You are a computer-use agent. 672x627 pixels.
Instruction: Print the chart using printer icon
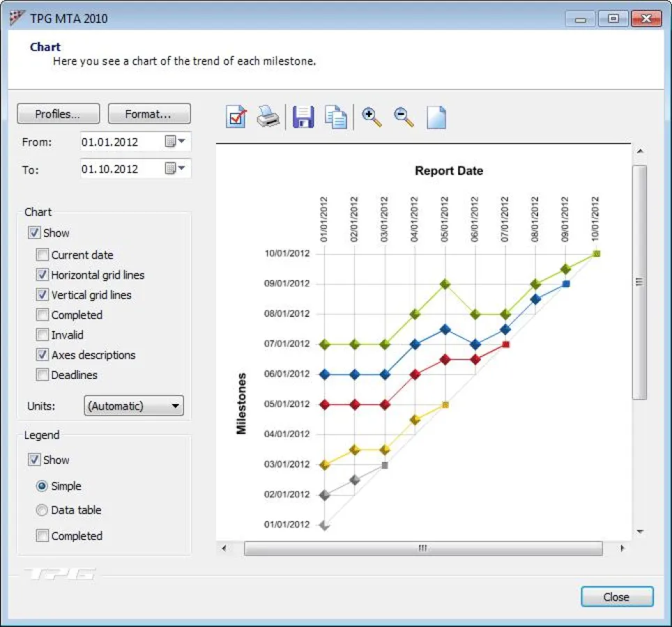click(268, 117)
